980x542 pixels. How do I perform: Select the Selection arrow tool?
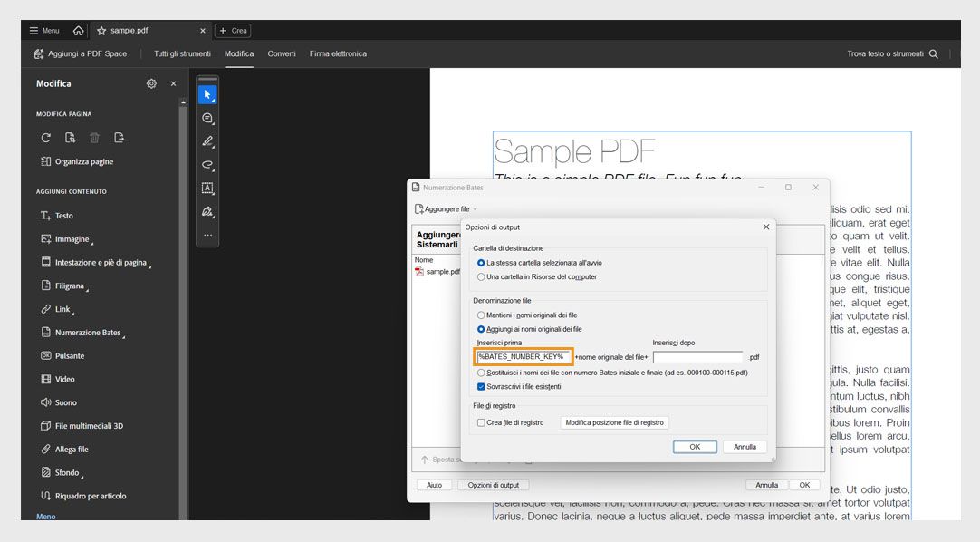pos(207,93)
